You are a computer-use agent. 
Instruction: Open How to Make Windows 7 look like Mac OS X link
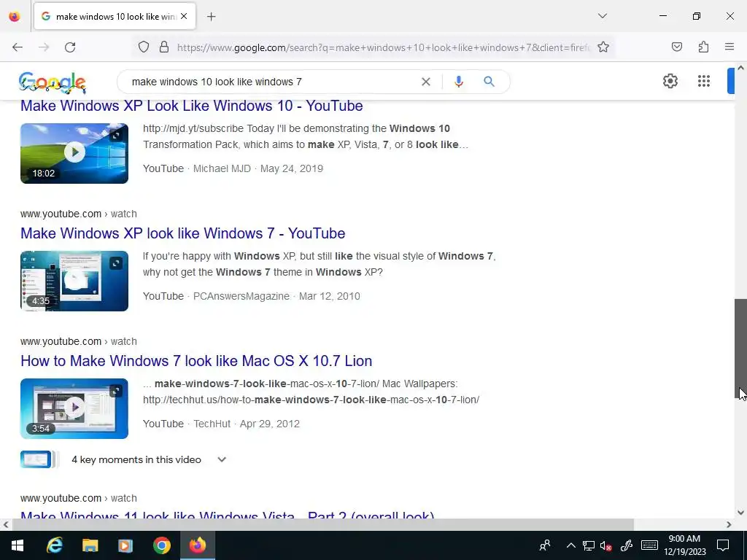tap(196, 361)
